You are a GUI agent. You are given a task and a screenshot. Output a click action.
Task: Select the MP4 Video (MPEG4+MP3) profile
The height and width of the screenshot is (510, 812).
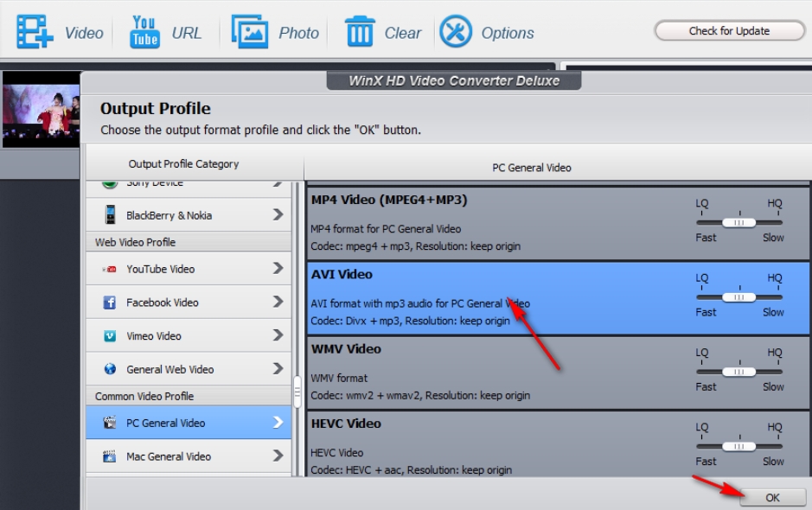559,223
